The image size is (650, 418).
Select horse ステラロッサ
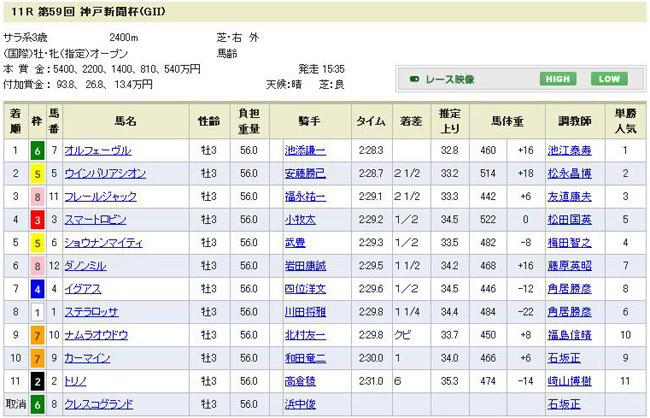tap(91, 311)
